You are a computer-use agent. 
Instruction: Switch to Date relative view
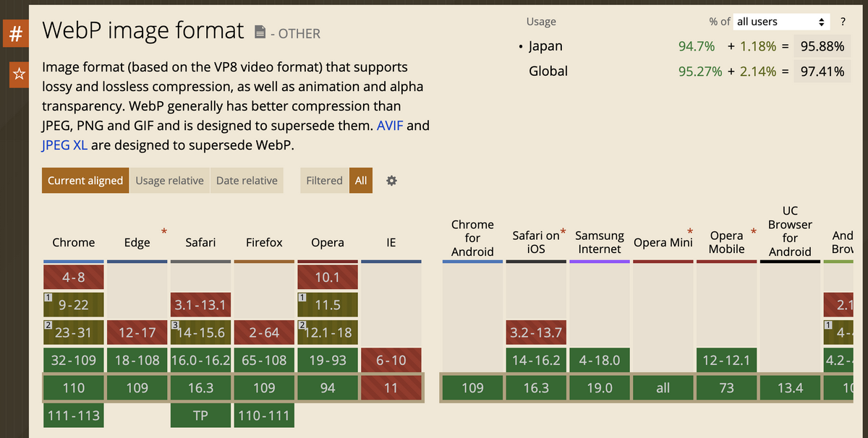click(x=247, y=180)
